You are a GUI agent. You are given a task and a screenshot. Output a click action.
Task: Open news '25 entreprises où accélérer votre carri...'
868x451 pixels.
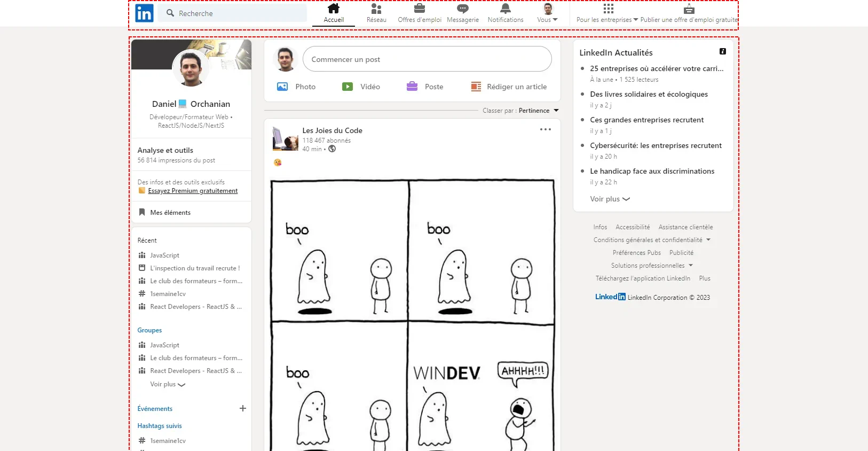click(x=657, y=68)
